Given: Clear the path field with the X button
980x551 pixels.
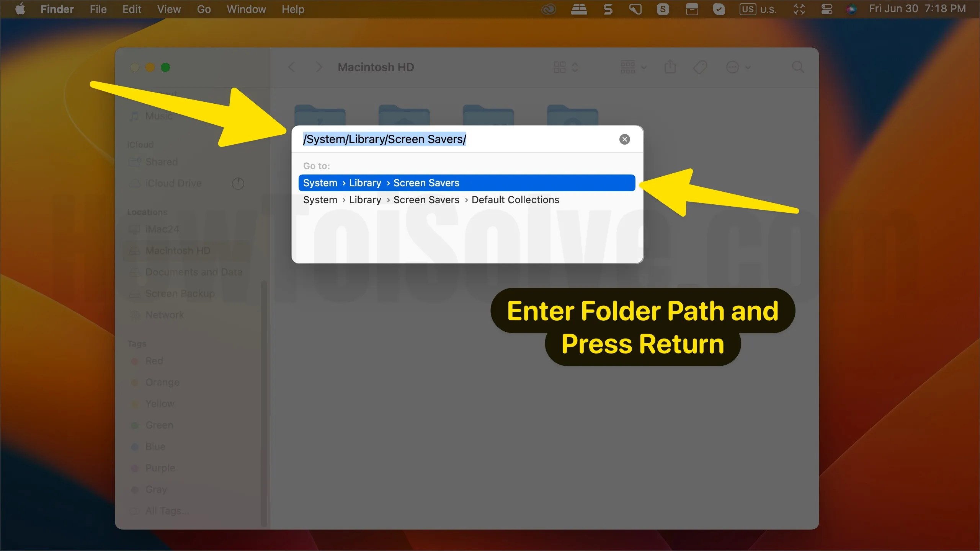Looking at the screenshot, I should pos(624,139).
